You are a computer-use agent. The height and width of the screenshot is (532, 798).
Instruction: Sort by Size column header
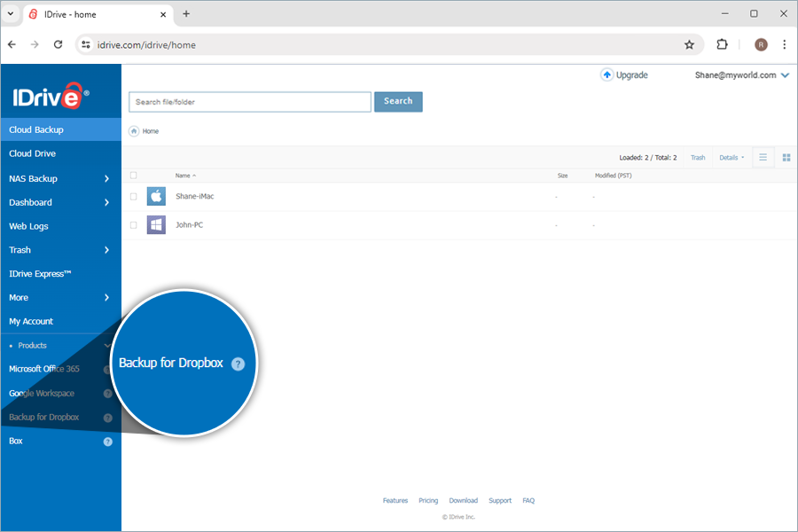click(x=562, y=176)
